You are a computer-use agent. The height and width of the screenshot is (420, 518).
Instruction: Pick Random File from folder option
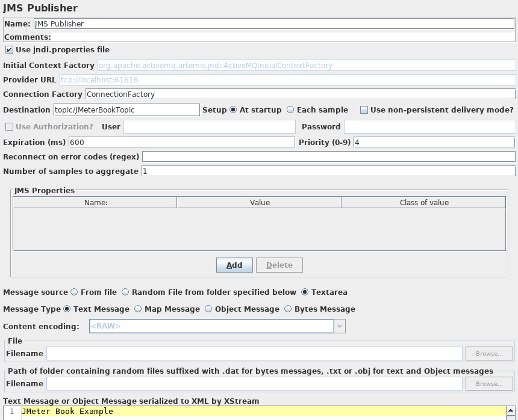[x=125, y=292]
